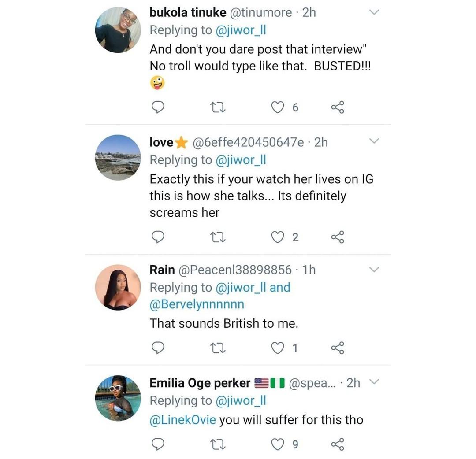Open the @LinekOvie mention link
The width and height of the screenshot is (476, 459).
183,419
